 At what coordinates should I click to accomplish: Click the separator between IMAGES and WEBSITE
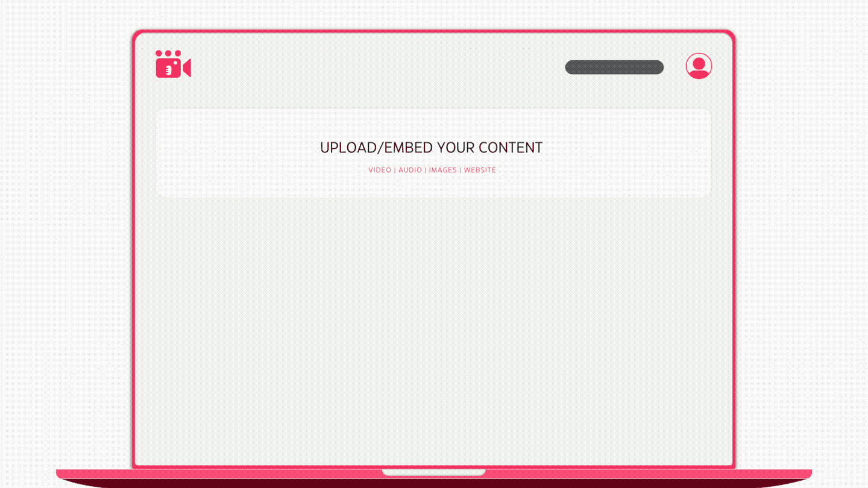pos(461,170)
